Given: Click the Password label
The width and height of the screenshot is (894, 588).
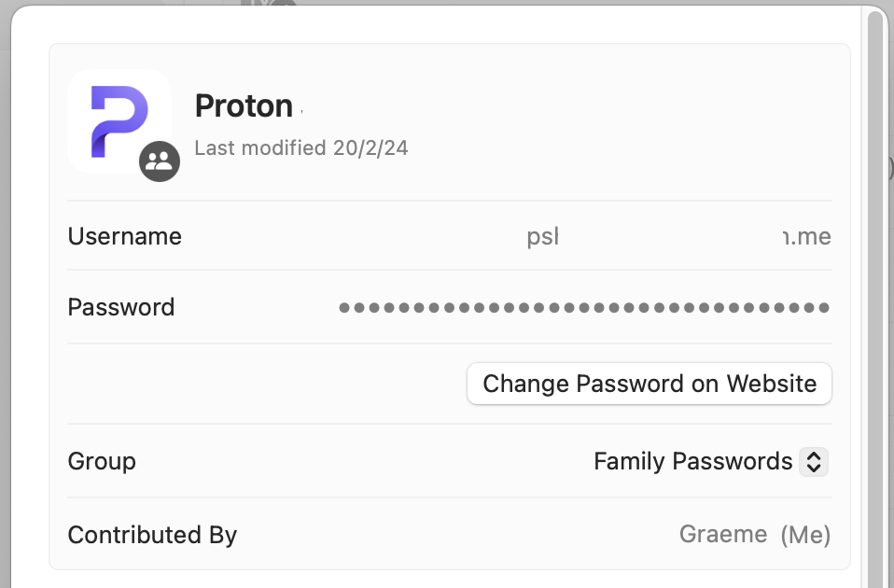Looking at the screenshot, I should click(x=121, y=307).
